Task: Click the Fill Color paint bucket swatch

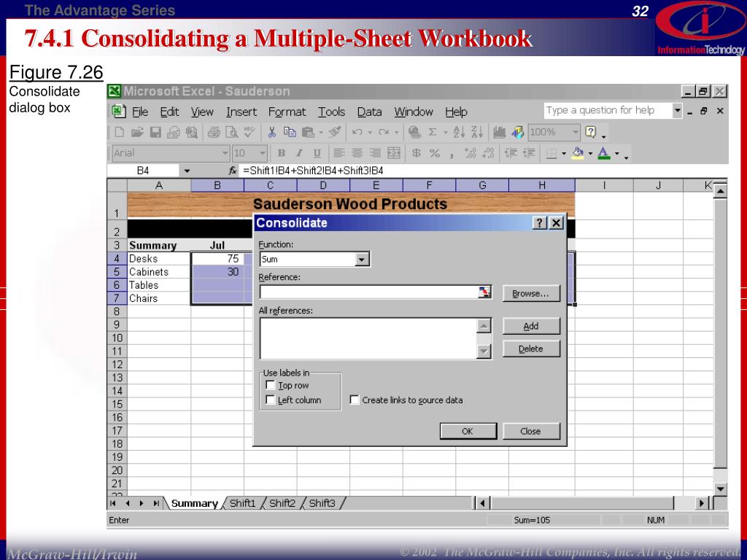Action: coord(578,153)
